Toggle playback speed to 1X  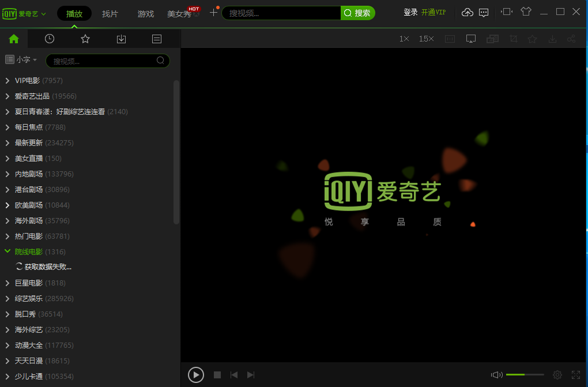404,38
